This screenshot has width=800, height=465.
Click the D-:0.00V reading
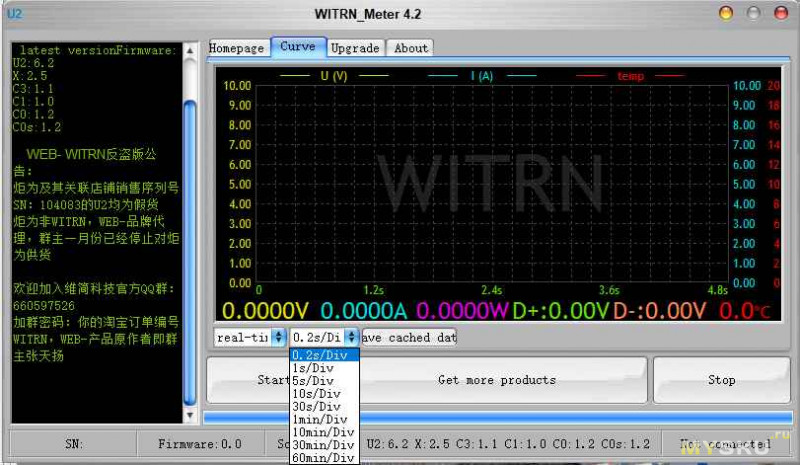[660, 310]
